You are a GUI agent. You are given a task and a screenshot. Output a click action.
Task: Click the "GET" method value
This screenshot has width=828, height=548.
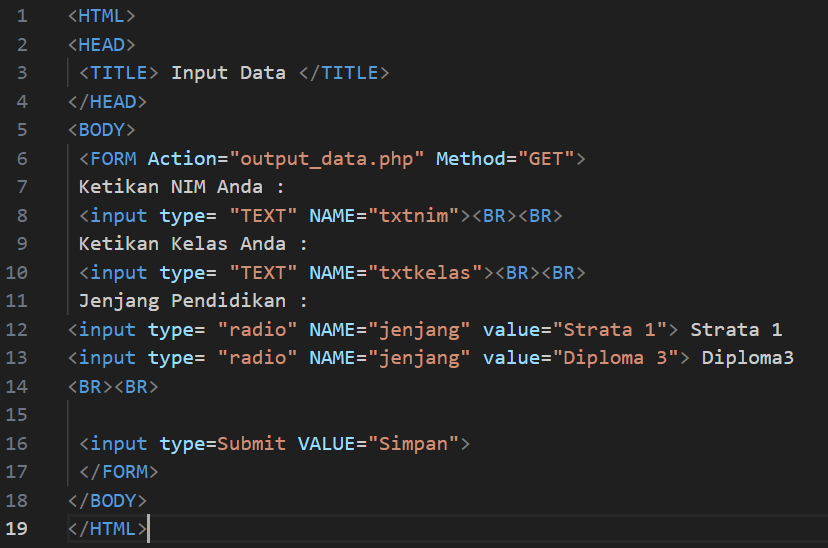pos(545,158)
